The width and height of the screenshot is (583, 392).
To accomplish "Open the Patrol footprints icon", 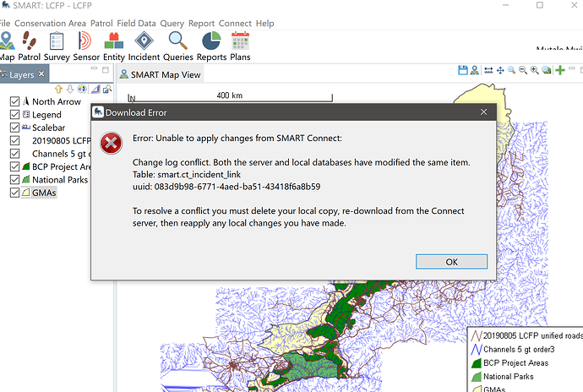I will (29, 41).
